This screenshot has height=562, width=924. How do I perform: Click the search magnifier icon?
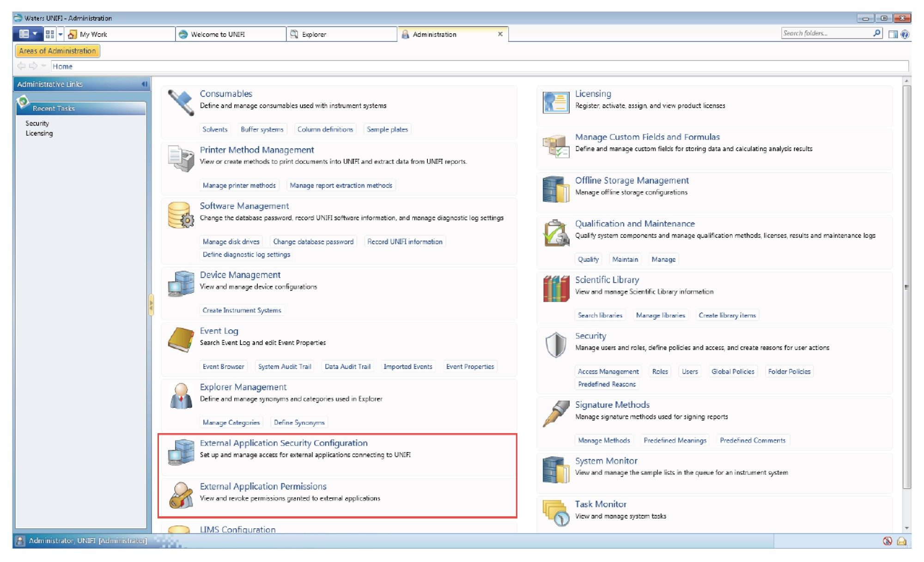(x=876, y=33)
